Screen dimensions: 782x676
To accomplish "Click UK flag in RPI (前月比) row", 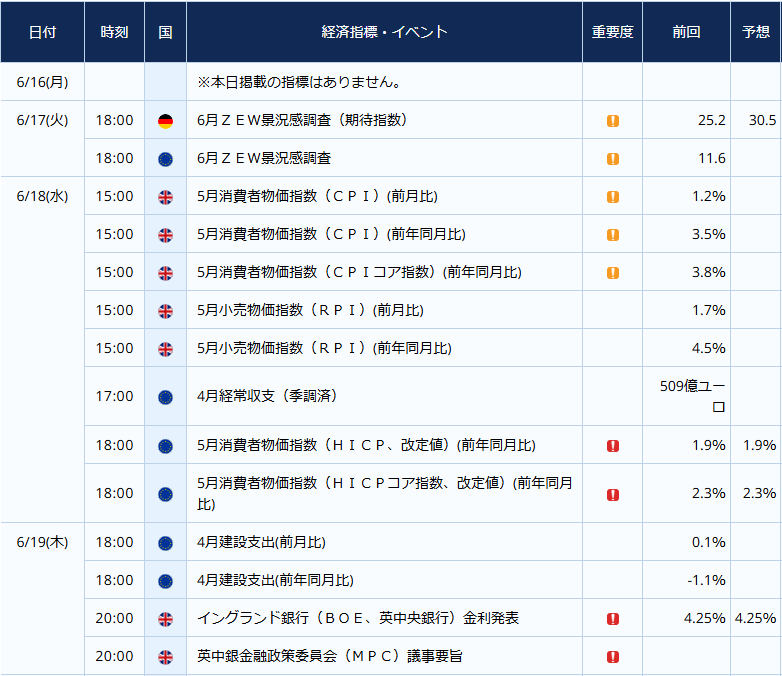I will (165, 311).
